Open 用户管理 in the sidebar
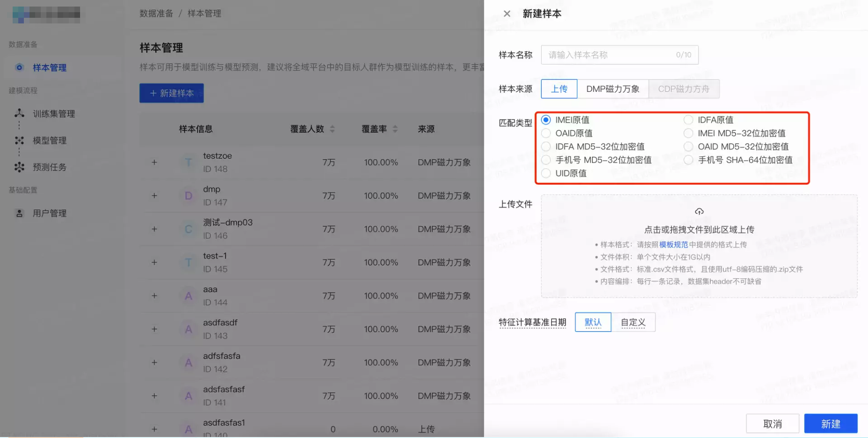This screenshot has height=438, width=868. click(x=49, y=213)
